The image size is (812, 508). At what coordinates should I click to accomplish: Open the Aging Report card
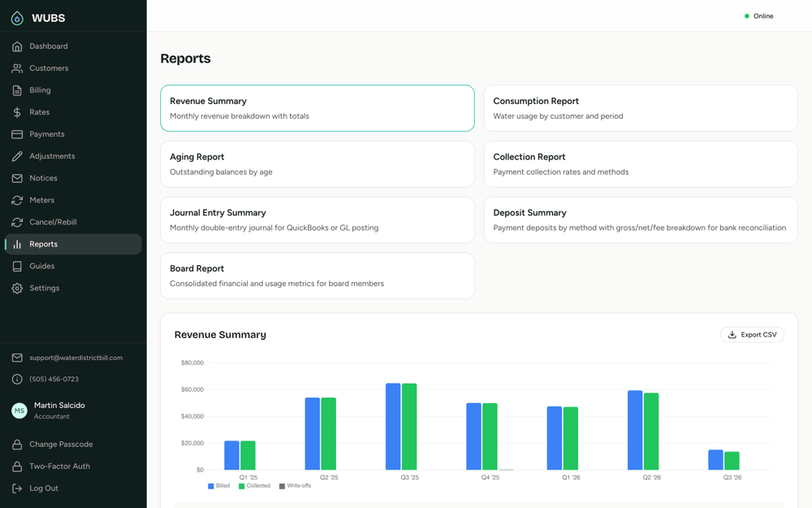pyautogui.click(x=317, y=164)
